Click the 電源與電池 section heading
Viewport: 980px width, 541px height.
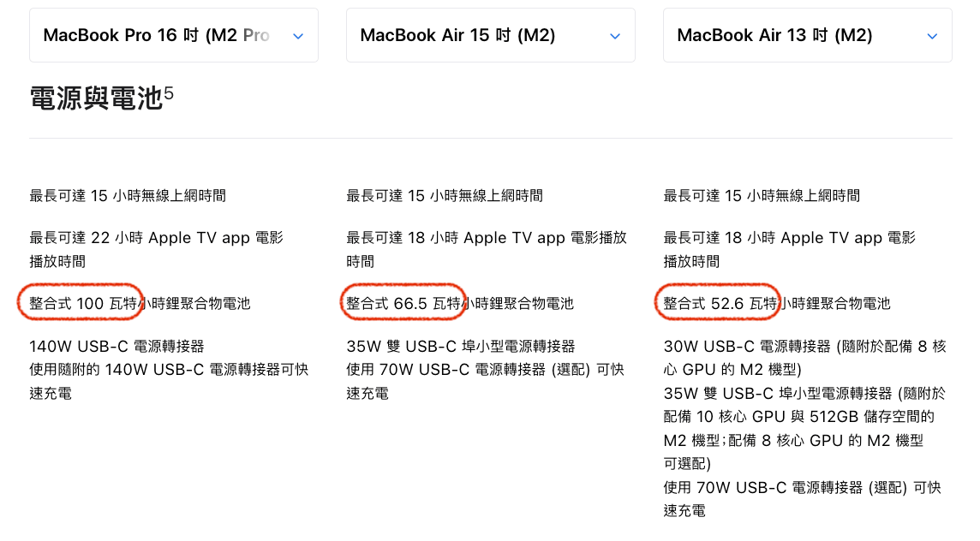click(x=96, y=99)
